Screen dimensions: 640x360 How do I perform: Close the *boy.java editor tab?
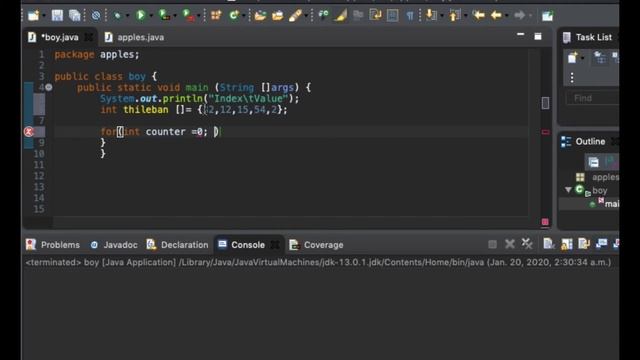[x=88, y=37]
